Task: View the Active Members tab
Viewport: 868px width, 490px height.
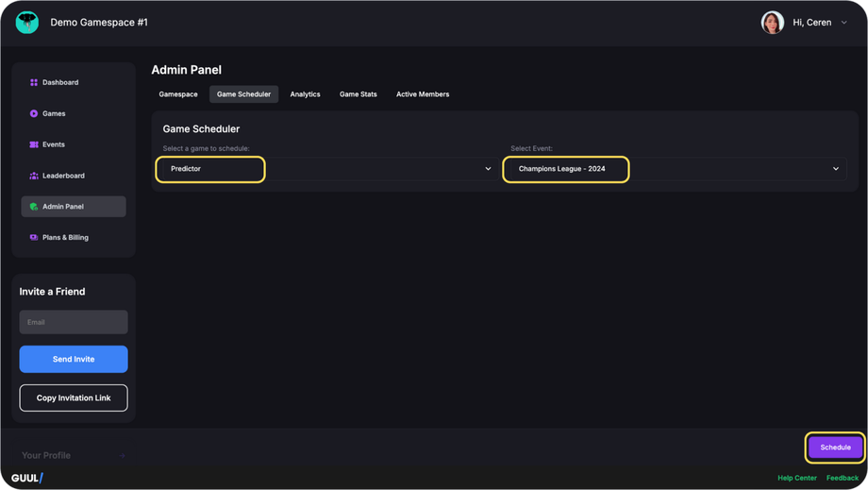Action: [423, 94]
